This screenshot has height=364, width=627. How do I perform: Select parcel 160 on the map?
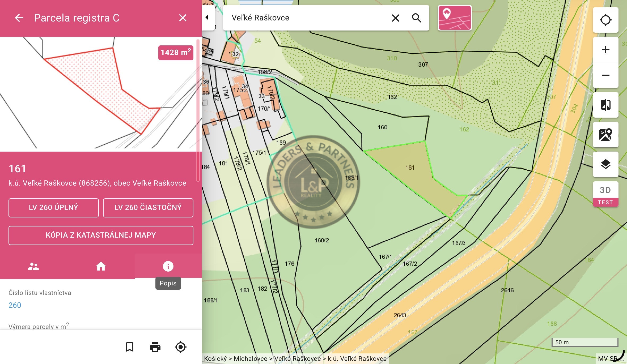383,127
